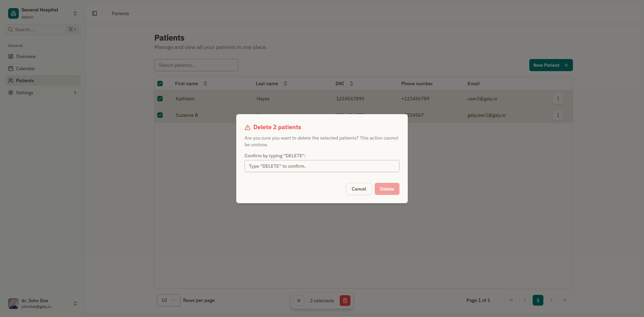Image resolution: width=644 pixels, height=317 pixels.
Task: Uncheck the select-all checkbox in table header
Action: pyautogui.click(x=160, y=84)
